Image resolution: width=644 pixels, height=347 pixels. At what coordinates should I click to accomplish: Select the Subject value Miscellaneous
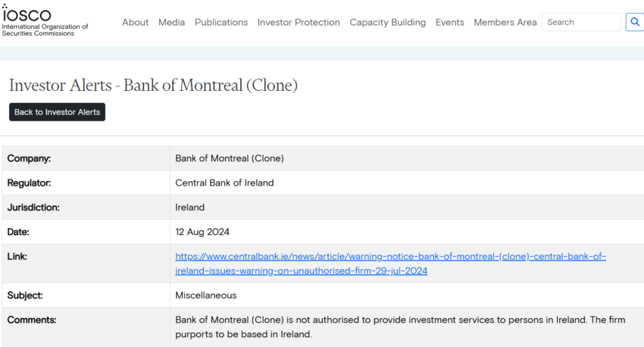pyautogui.click(x=206, y=295)
